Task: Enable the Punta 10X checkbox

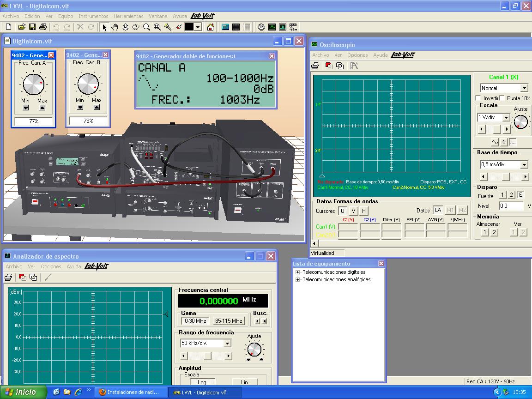Action: 502,98
